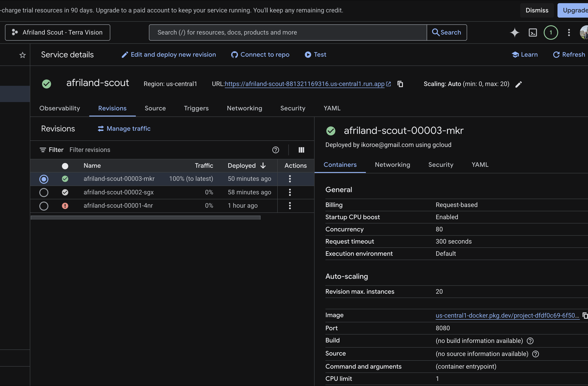This screenshot has width=588, height=386.
Task: Switch to the Triggers tab
Action: (x=196, y=108)
